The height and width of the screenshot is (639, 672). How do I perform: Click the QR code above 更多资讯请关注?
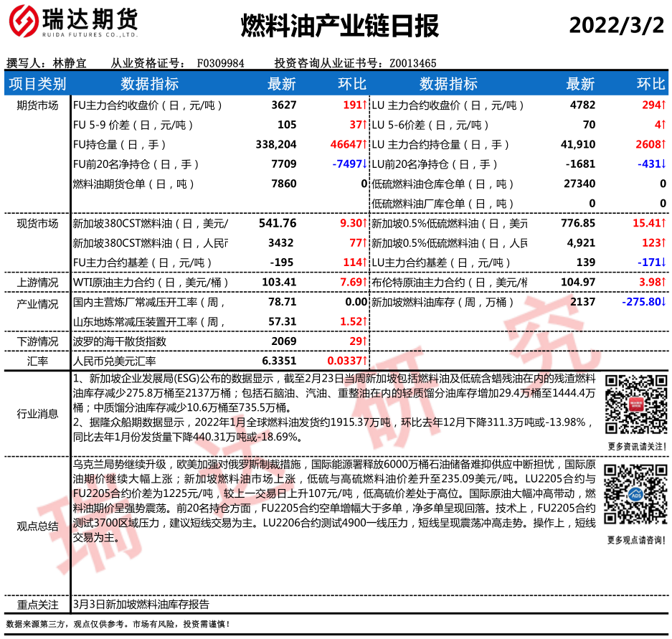[630, 404]
